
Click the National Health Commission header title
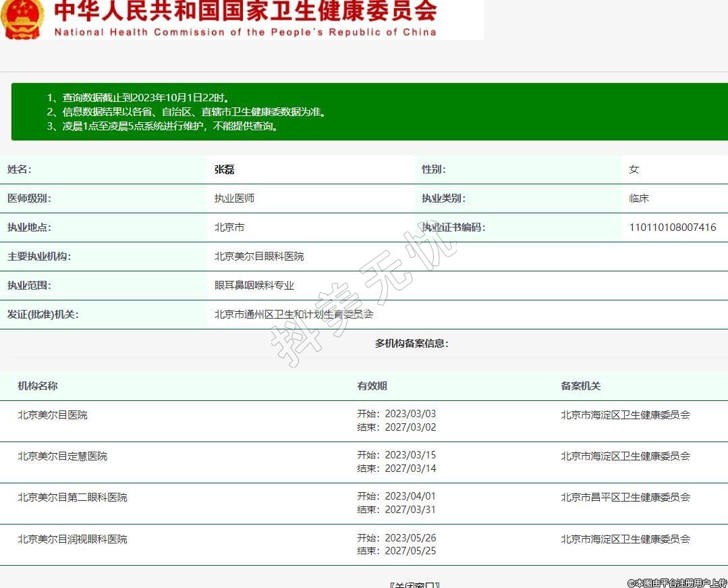[x=245, y=19]
